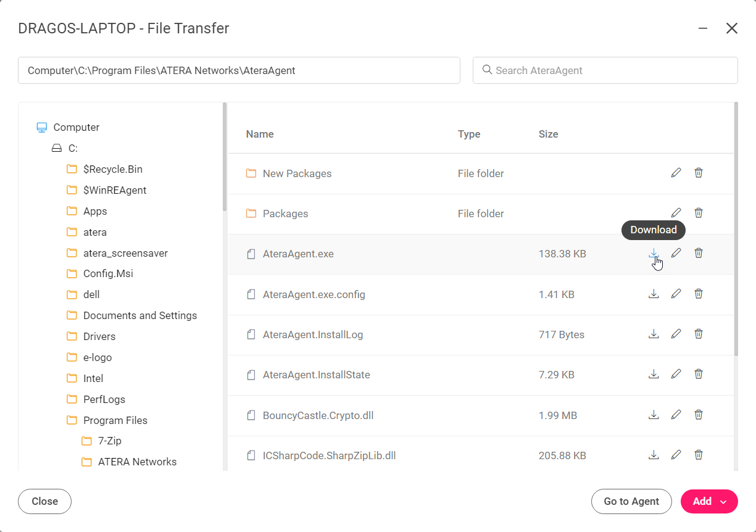Delete the New Packages folder
This screenshot has height=532, width=756.
699,173
